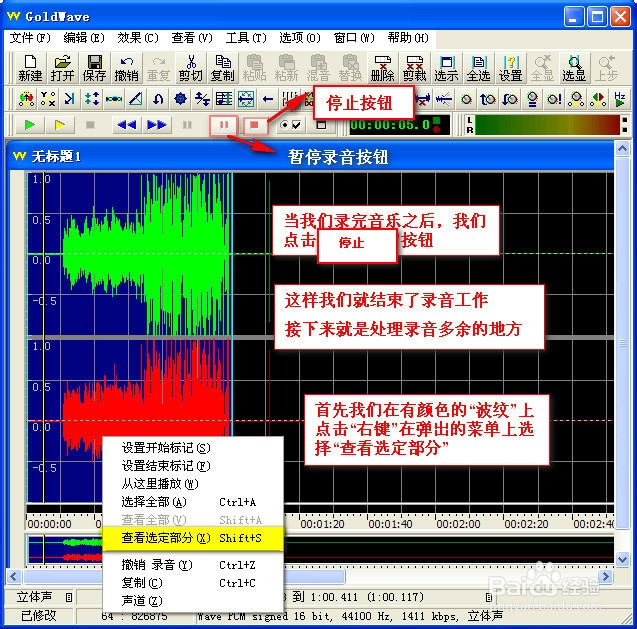The image size is (637, 629).
Task: Stop recording with the red square button
Action: [254, 125]
